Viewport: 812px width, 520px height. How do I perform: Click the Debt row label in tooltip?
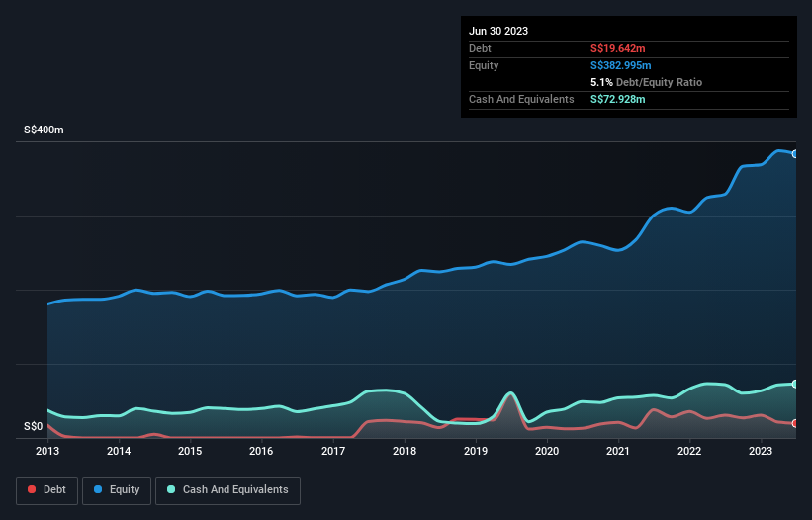click(480, 48)
